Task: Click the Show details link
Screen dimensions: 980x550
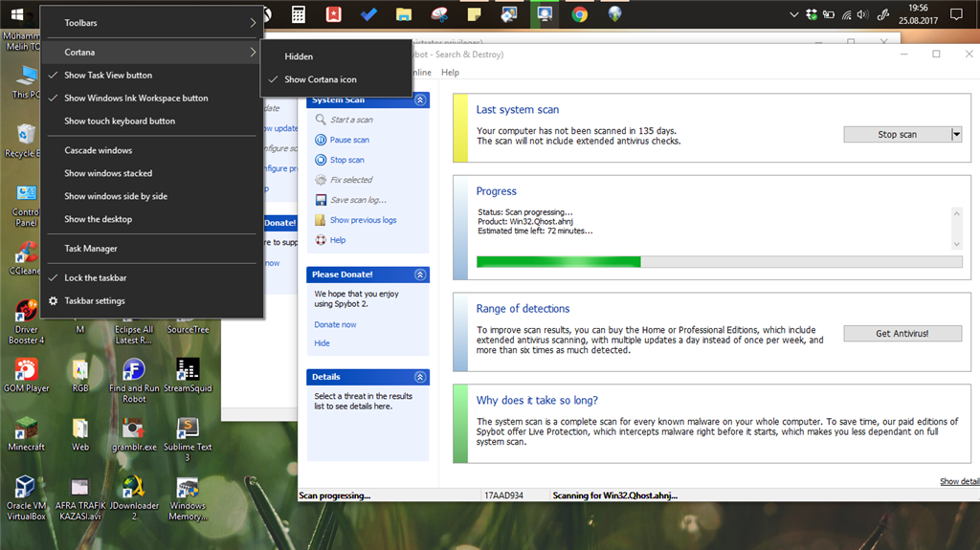Action: click(x=959, y=481)
